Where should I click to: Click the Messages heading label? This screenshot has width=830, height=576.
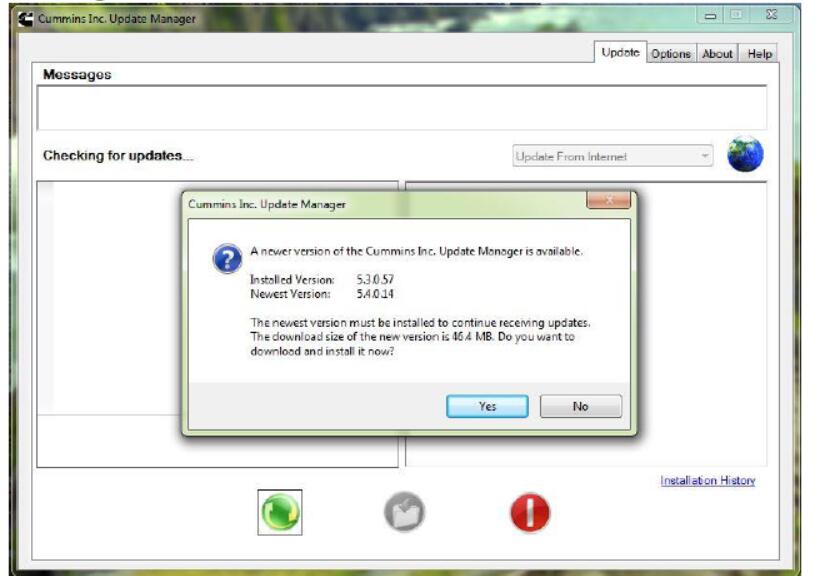point(77,75)
